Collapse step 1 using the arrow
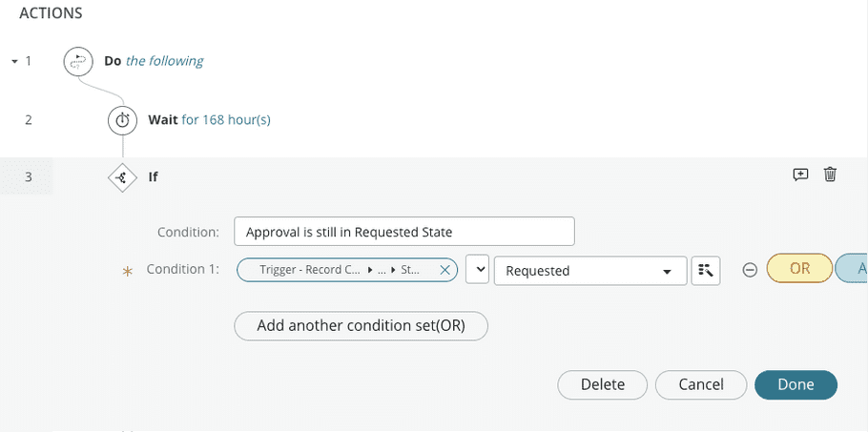Image resolution: width=868 pixels, height=432 pixels. 15,61
